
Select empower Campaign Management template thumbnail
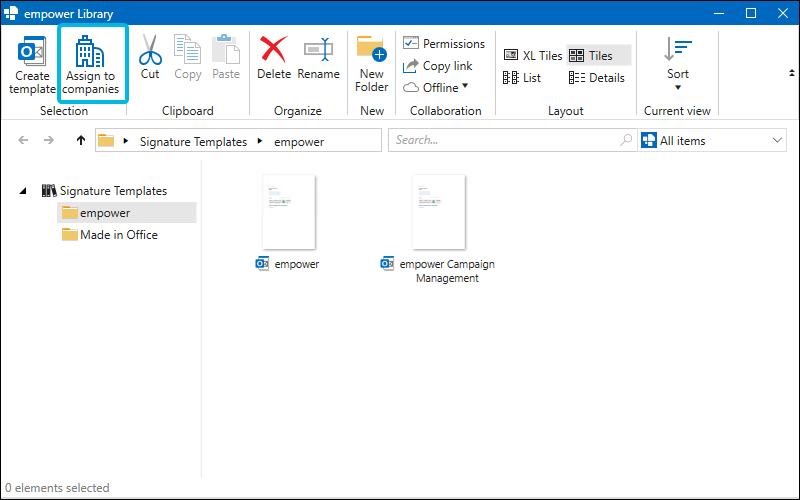click(x=439, y=212)
